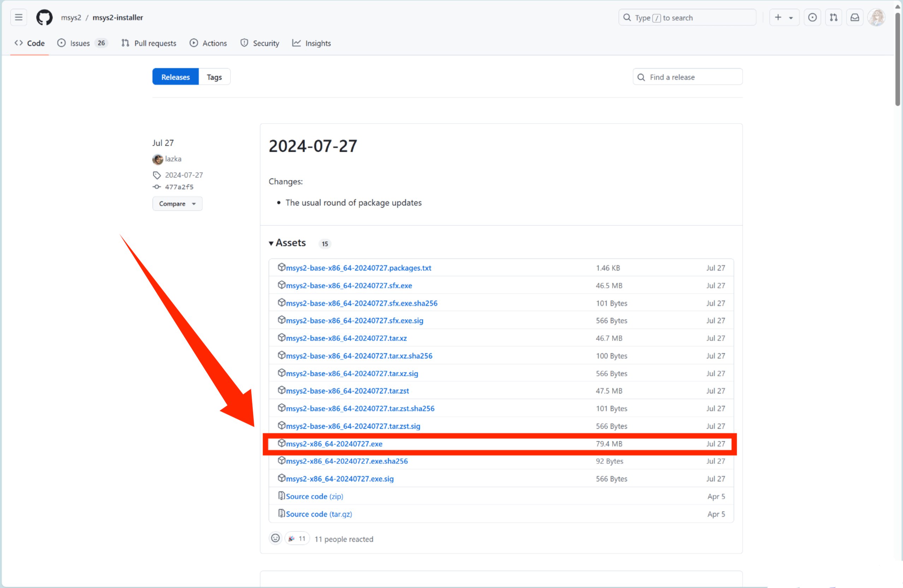Image resolution: width=903 pixels, height=588 pixels.
Task: Click the Issues count badge 26
Action: coord(101,43)
